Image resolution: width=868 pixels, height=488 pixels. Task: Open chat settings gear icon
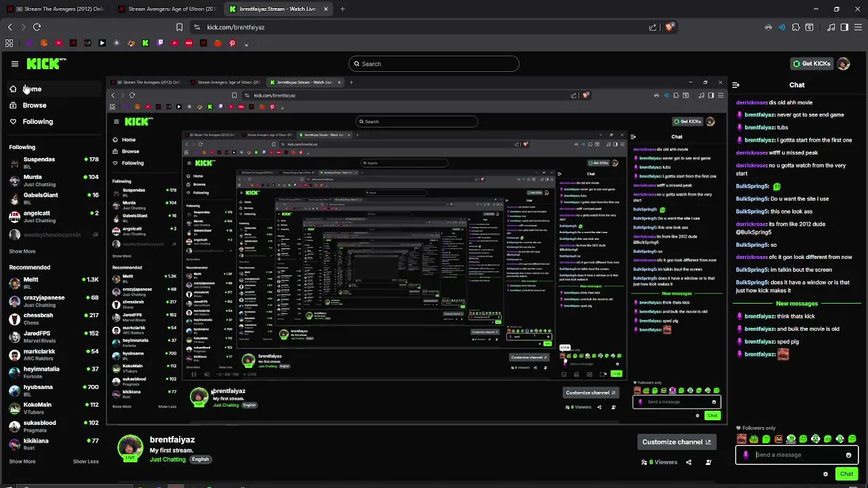pos(825,474)
